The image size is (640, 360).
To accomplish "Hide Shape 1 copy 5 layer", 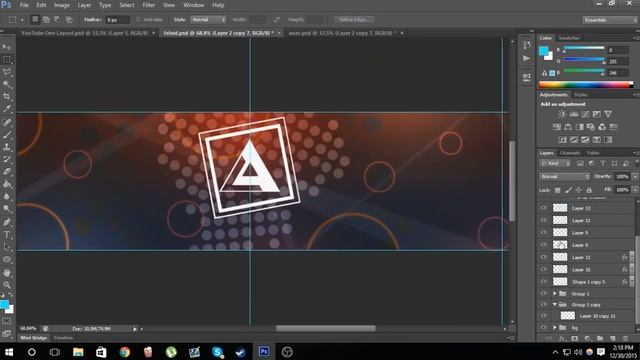I will [543, 281].
